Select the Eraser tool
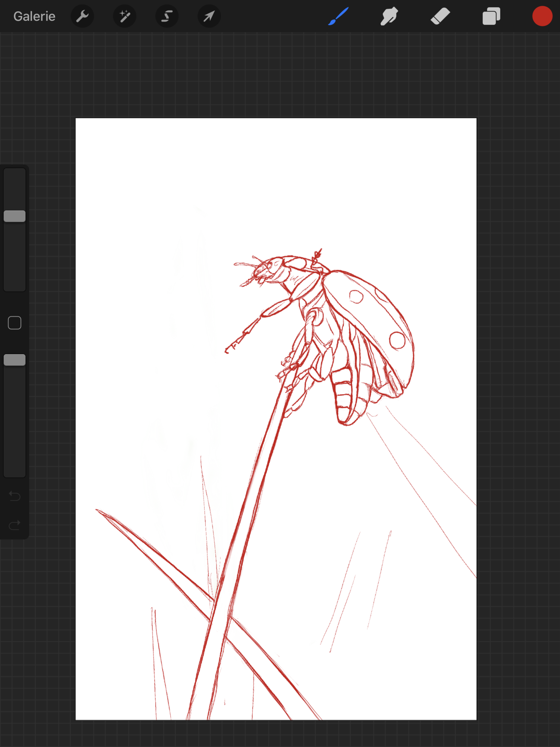The image size is (560, 747). [440, 16]
